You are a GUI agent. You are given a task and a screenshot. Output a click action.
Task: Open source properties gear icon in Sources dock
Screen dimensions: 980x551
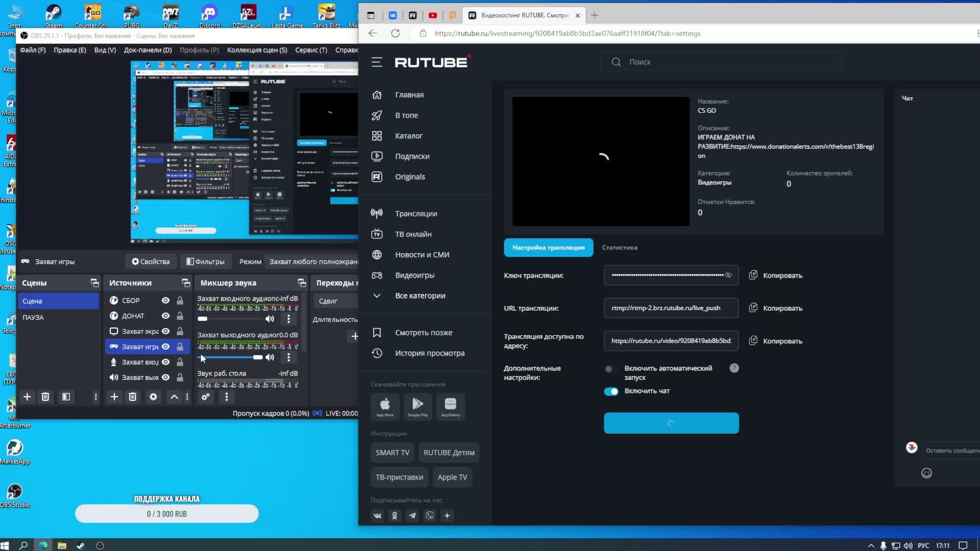click(153, 397)
